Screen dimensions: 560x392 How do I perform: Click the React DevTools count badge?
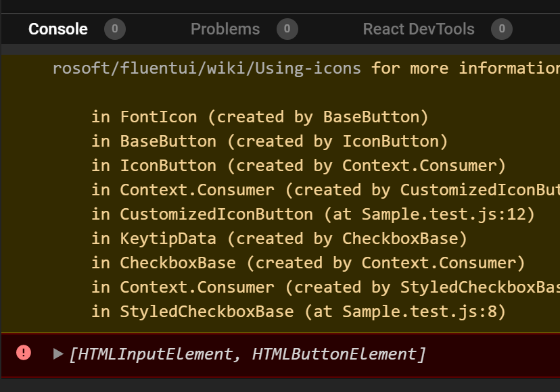tap(502, 28)
